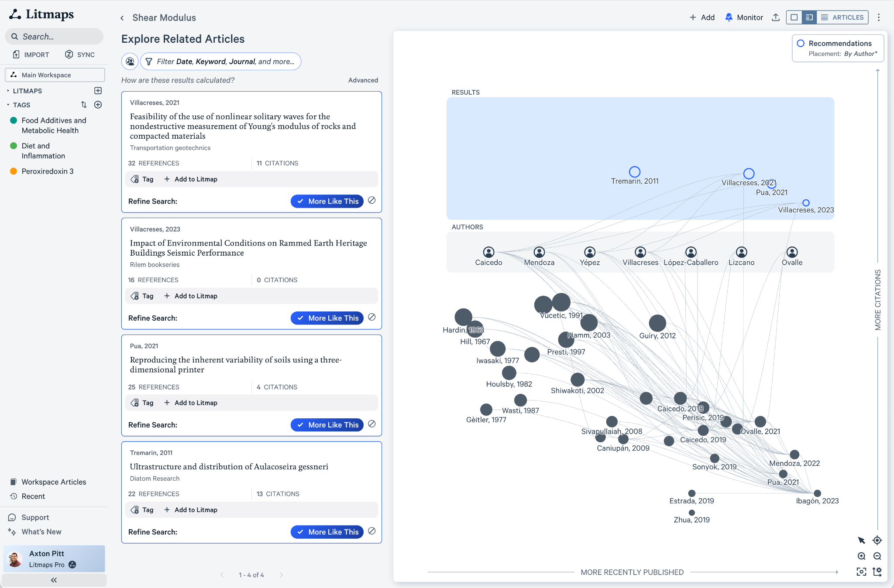Collapse the sidebar with double chevron
Viewport: 894px width, 588px height.
(54, 580)
